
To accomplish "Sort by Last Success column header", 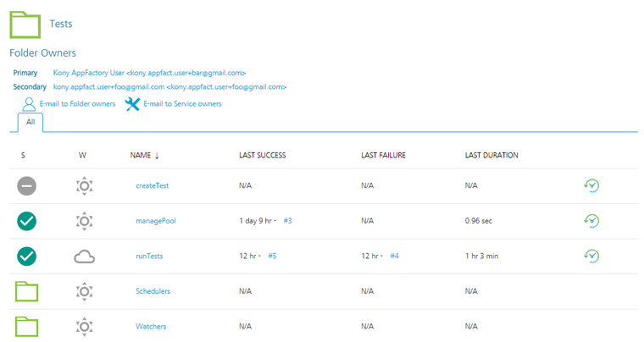I will coord(262,156).
